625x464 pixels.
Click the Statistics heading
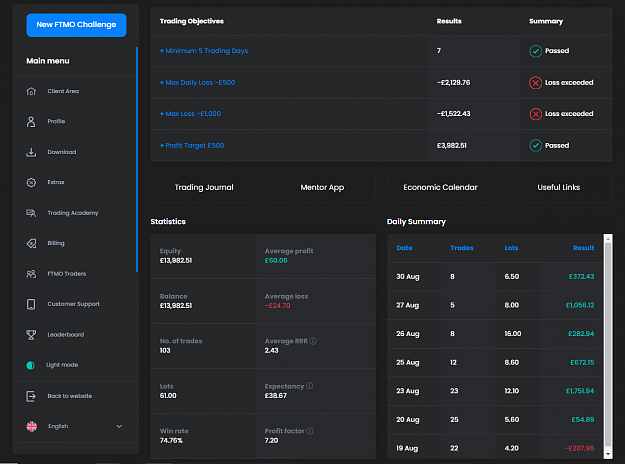pos(168,222)
